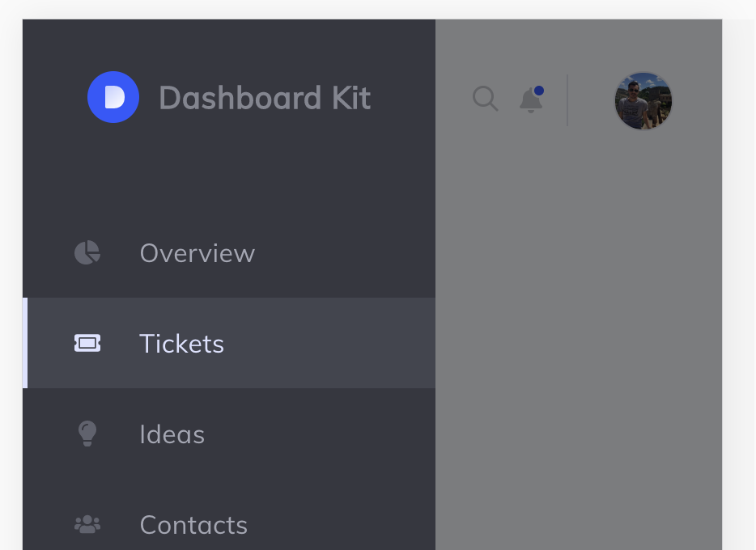
Task: Open search with the magnifying glass icon
Action: tap(485, 99)
